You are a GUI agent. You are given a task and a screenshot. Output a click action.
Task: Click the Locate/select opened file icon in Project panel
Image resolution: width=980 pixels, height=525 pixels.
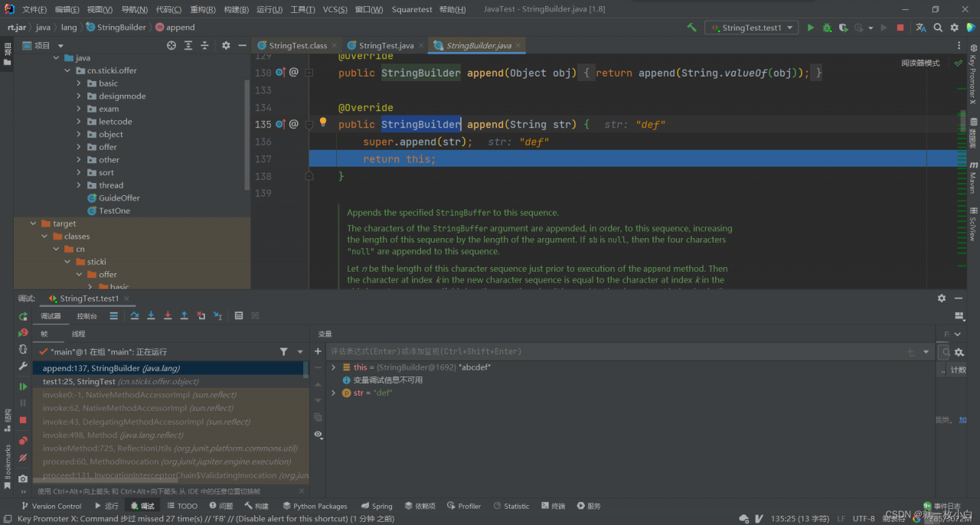click(x=171, y=45)
